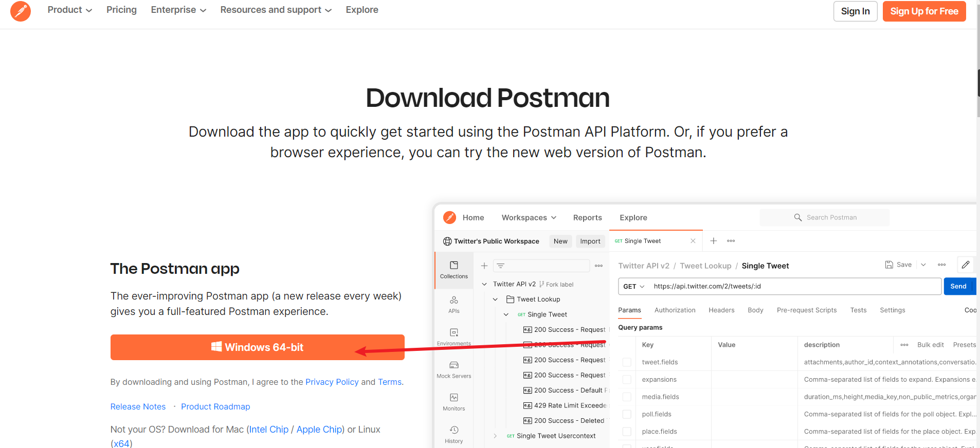The height and width of the screenshot is (448, 980).
Task: Switch to the Headers tab
Action: coord(721,310)
